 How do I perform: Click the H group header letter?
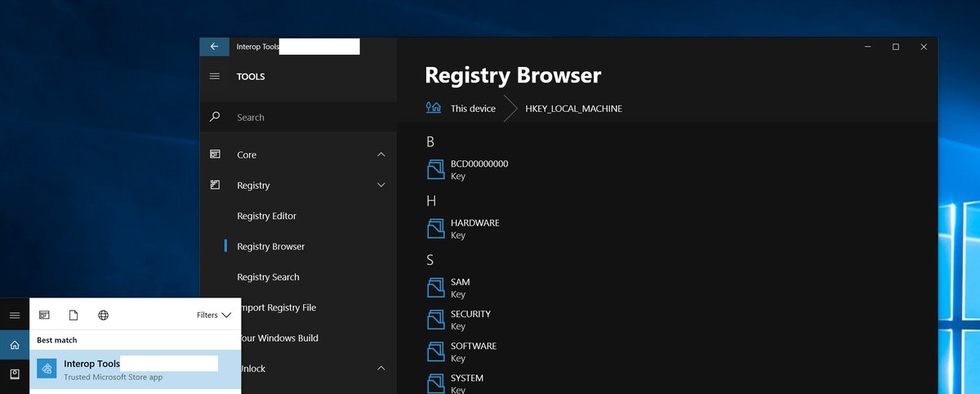click(x=431, y=200)
